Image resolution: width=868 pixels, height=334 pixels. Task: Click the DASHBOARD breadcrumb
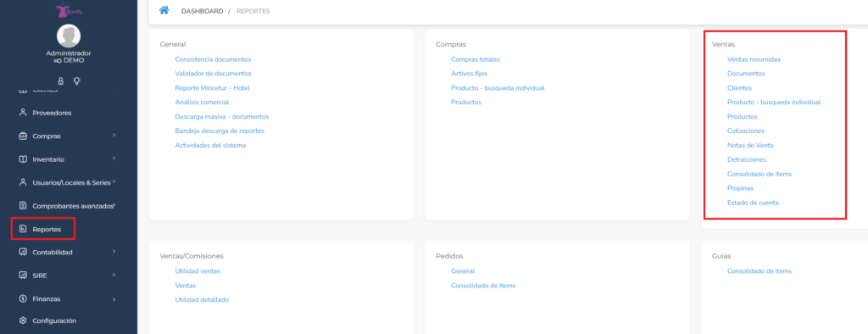(x=202, y=11)
